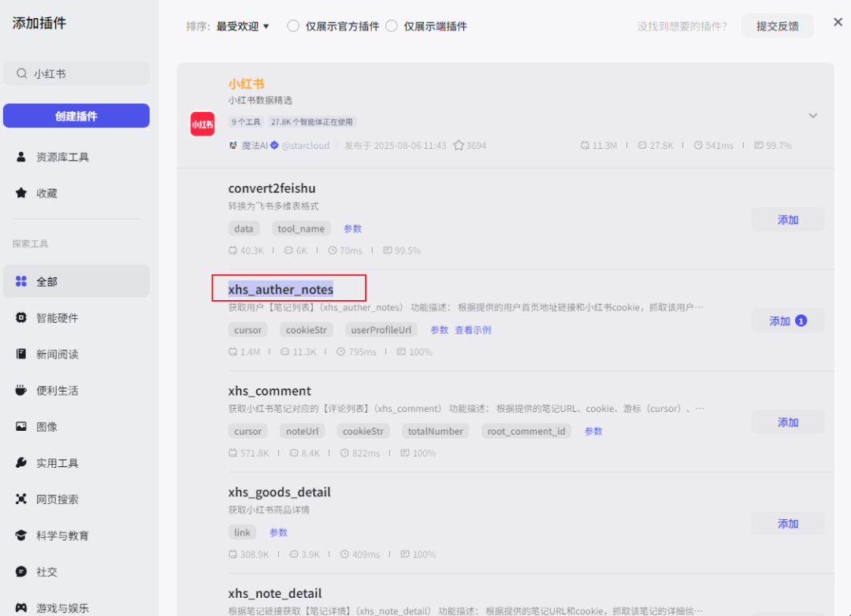
Task: Add the xhs_auther_notes tool
Action: (788, 321)
